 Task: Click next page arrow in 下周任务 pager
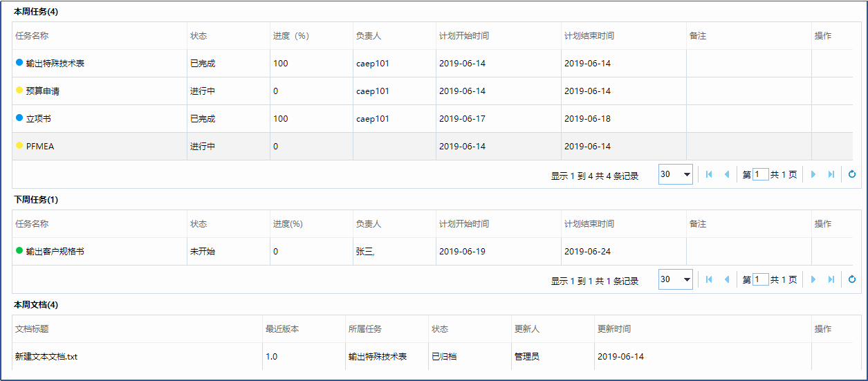tap(813, 280)
